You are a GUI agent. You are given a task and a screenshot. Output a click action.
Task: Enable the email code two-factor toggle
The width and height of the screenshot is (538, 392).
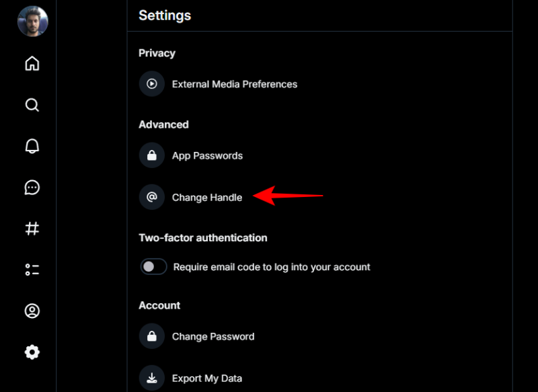[153, 267]
